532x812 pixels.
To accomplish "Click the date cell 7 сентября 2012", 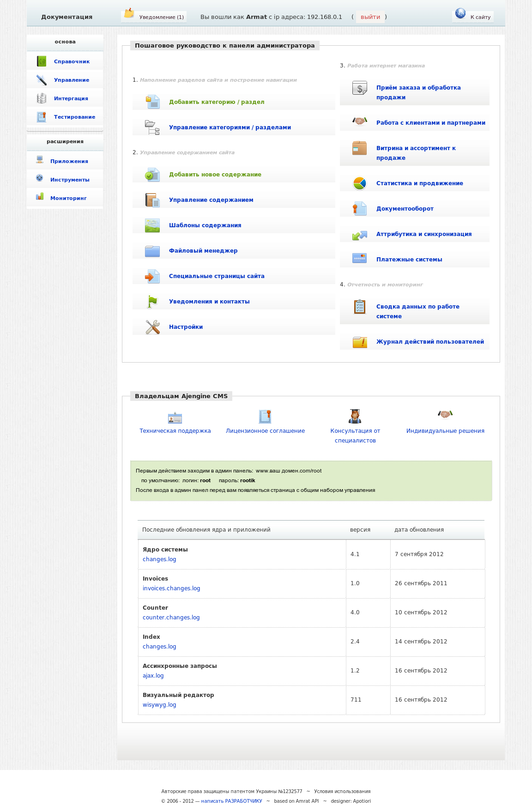I will pos(438,554).
